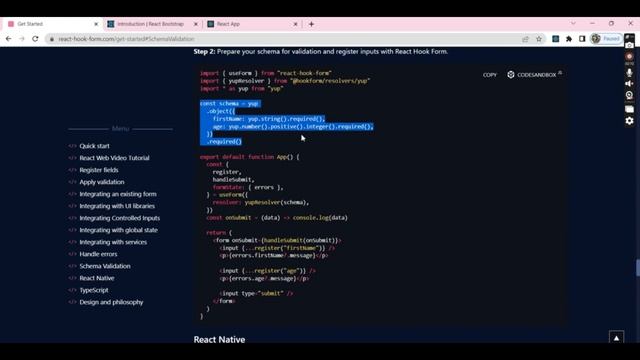Open the React extension icon in toolbar
The height and width of the screenshot is (360, 640).
(x=556, y=39)
